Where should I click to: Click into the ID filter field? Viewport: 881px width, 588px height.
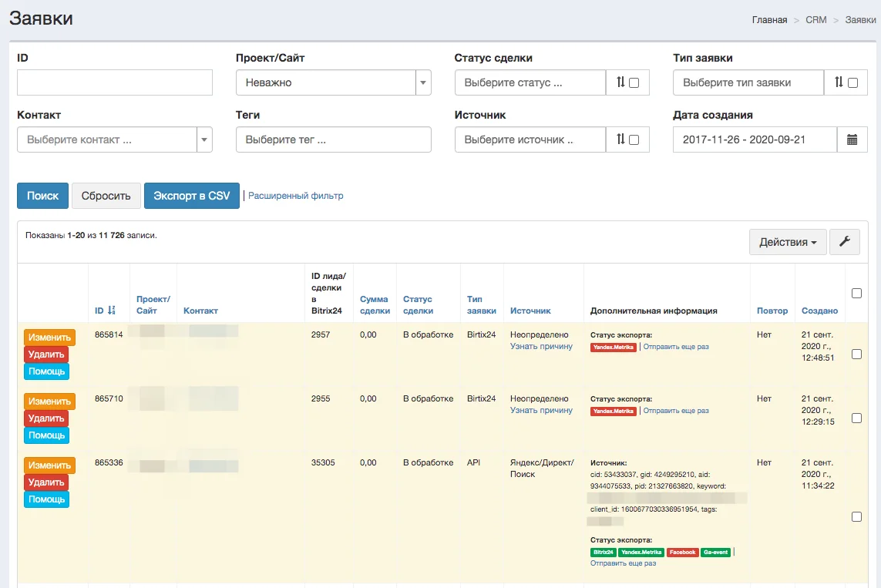114,82
